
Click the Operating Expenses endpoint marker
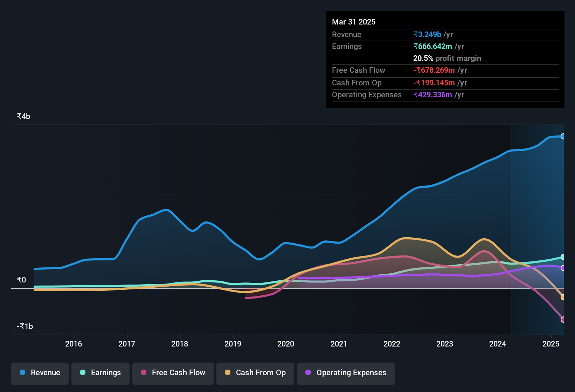(563, 268)
